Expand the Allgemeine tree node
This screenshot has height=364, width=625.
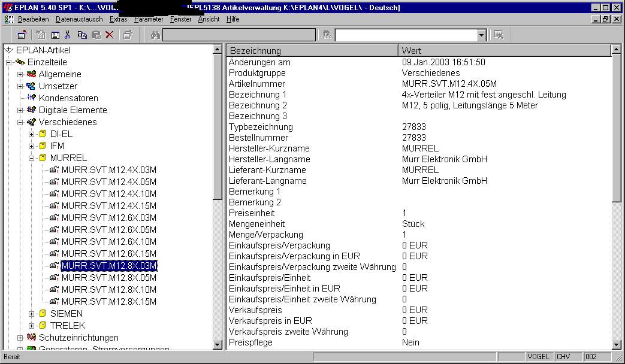[20, 74]
